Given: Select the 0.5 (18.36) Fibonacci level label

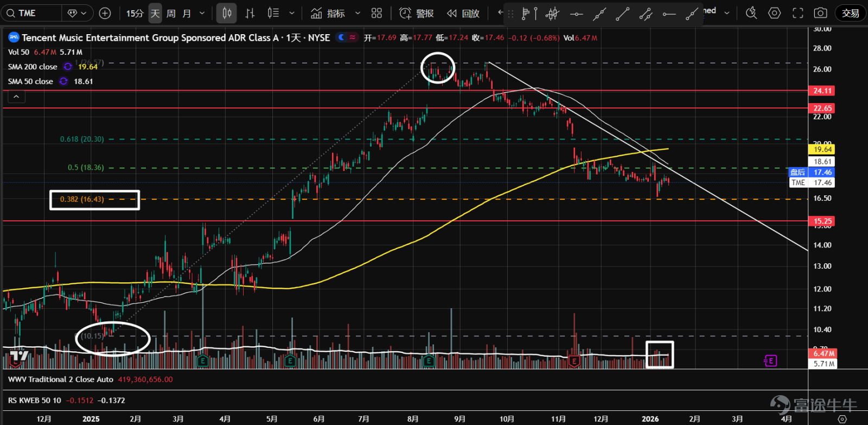Looking at the screenshot, I should tap(86, 167).
